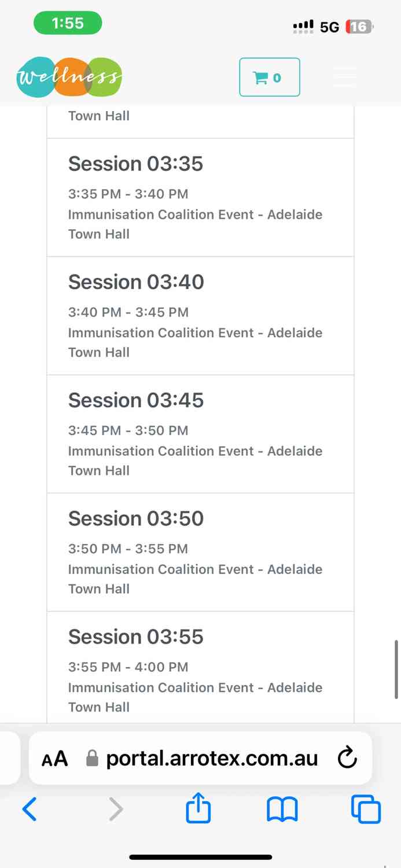Open the AA reader and text options
The image size is (401, 868).
click(55, 759)
